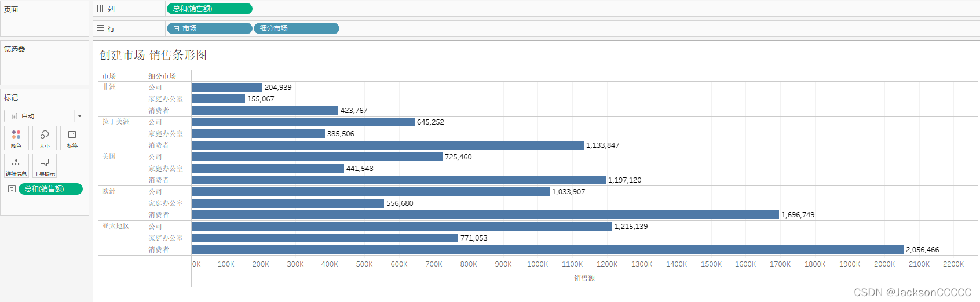The image size is (980, 302).
Task: Click the 0K axis tick label
Action: point(196,264)
